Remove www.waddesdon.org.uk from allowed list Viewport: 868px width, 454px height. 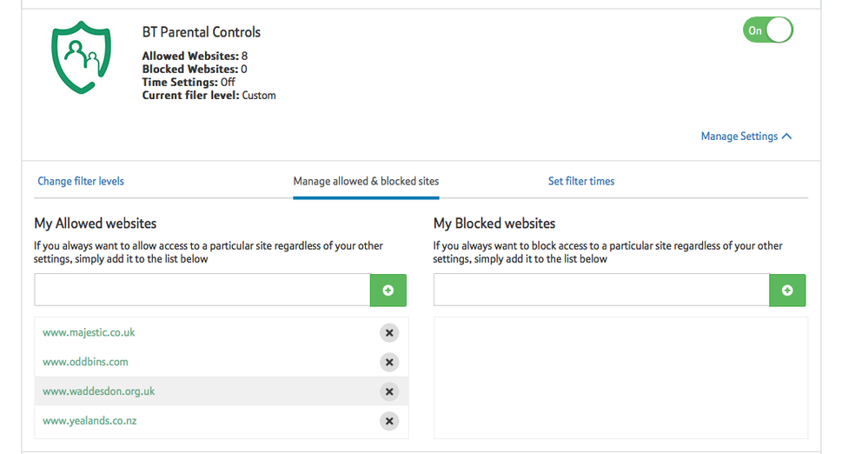click(389, 391)
